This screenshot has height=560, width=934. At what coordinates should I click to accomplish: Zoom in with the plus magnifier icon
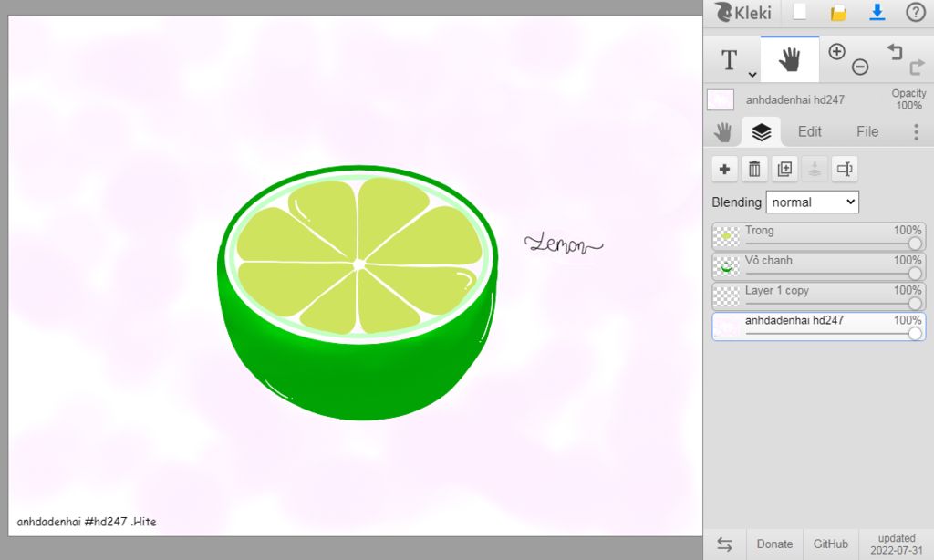click(x=837, y=52)
